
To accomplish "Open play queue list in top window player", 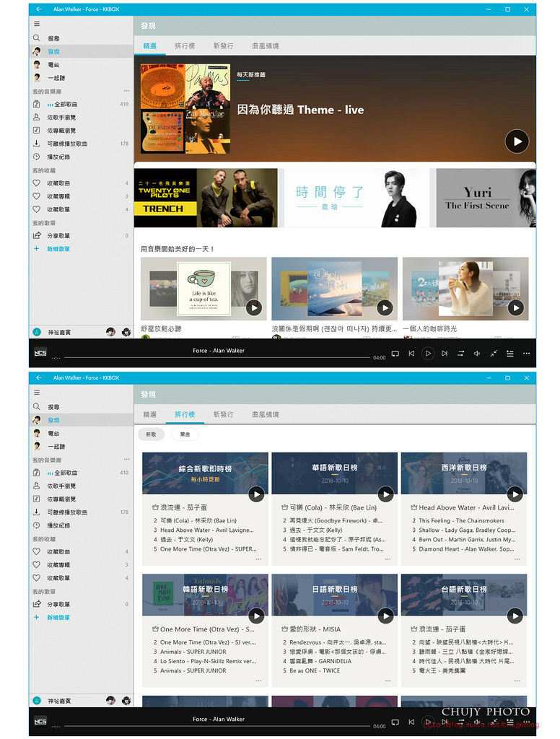I will pos(510,354).
